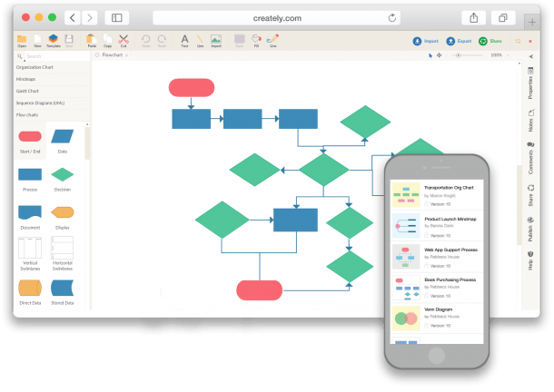The height and width of the screenshot is (392, 554).
Task: Click the Open folder icon in toolbar
Action: click(22, 39)
